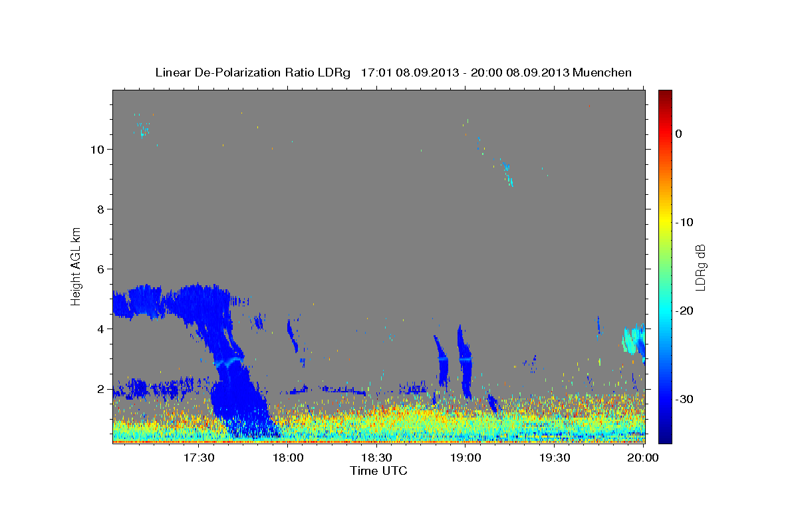798x532 pixels.
Task: Click the colorbar value '-20'
Action: coord(686,311)
